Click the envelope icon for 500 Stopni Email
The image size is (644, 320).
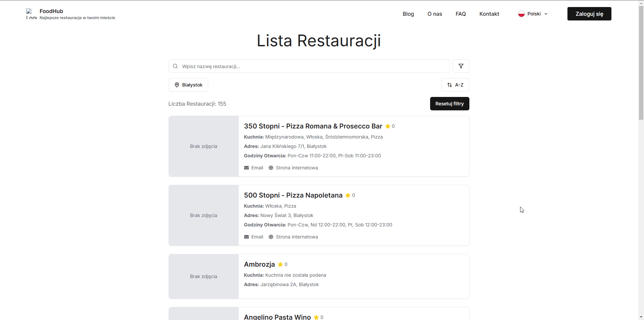(246, 237)
